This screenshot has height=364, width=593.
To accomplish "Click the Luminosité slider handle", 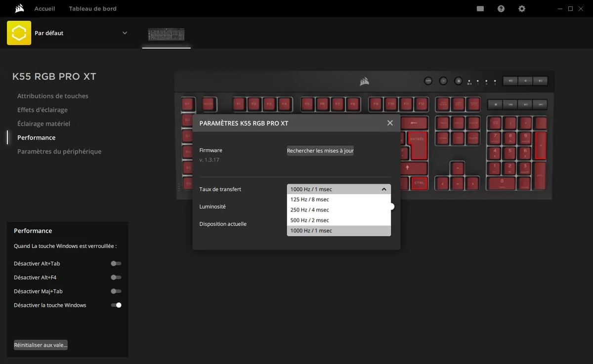I will tap(391, 206).
